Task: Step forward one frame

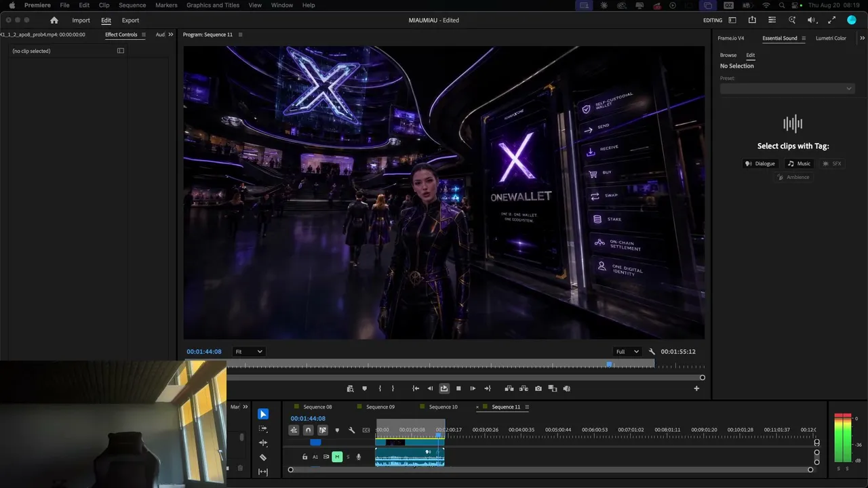Action: click(x=473, y=388)
